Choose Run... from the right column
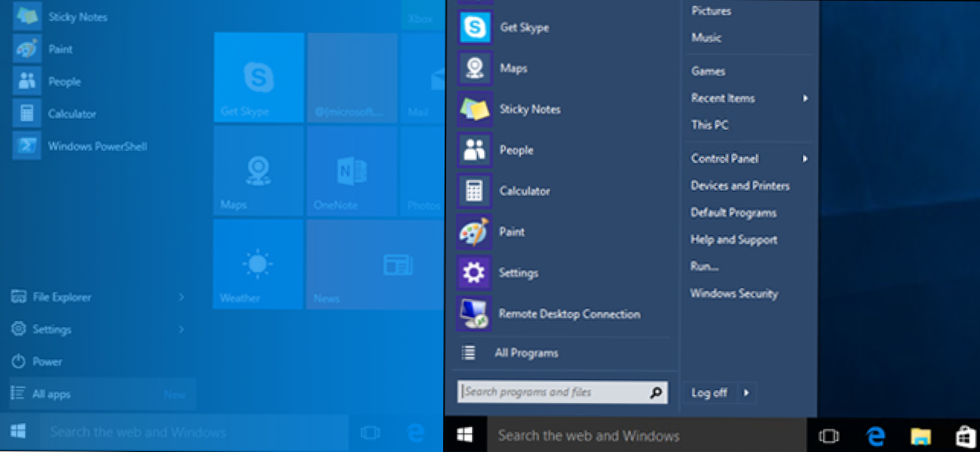The width and height of the screenshot is (980, 452). point(704,267)
